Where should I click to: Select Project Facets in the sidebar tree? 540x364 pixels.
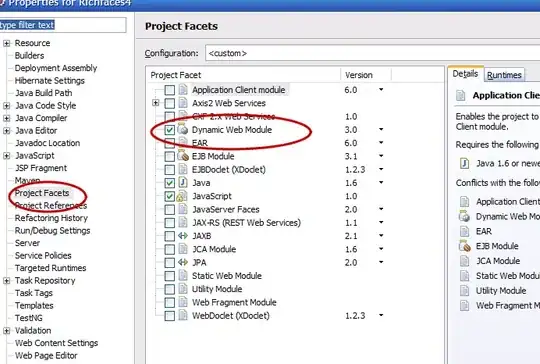[x=42, y=193]
